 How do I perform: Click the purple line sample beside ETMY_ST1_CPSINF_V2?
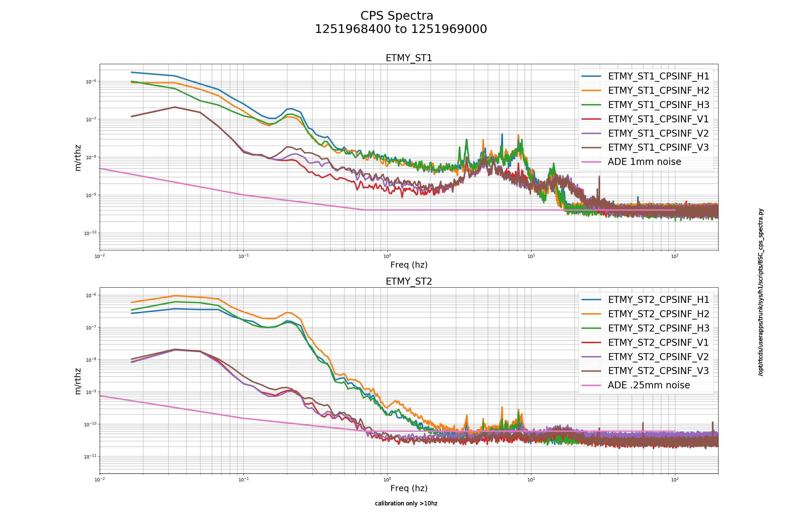click(592, 133)
